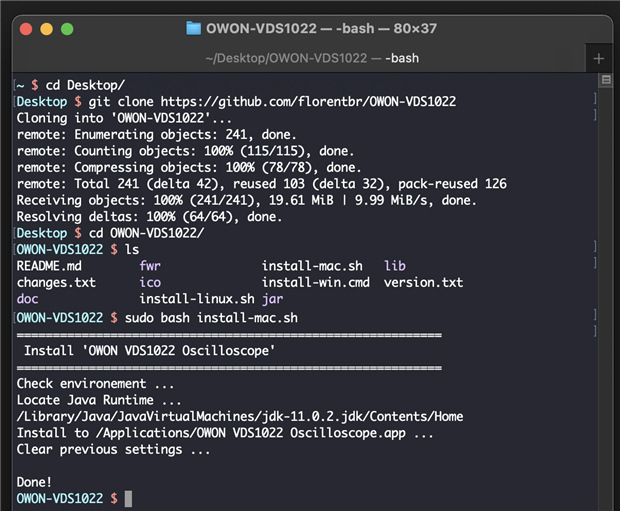Click the terminal's vertical scrollbar track

605,300
